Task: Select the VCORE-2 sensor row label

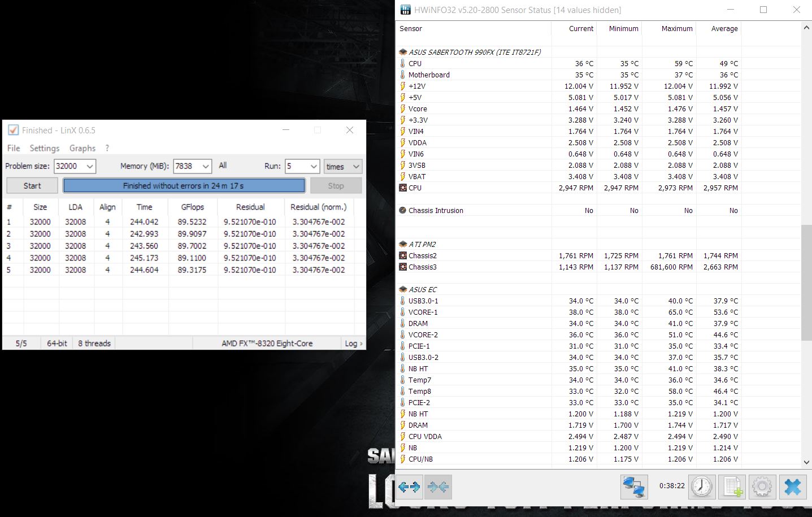Action: [423, 334]
